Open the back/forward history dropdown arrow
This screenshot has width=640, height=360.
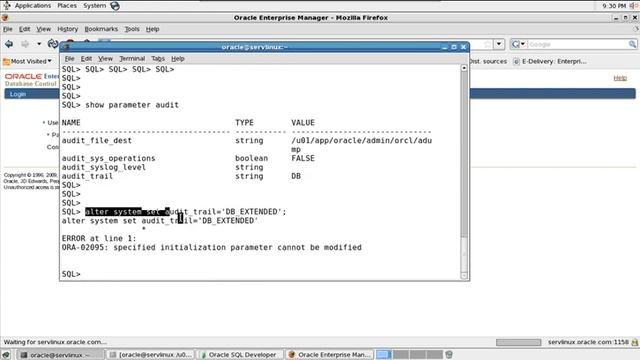[39, 44]
